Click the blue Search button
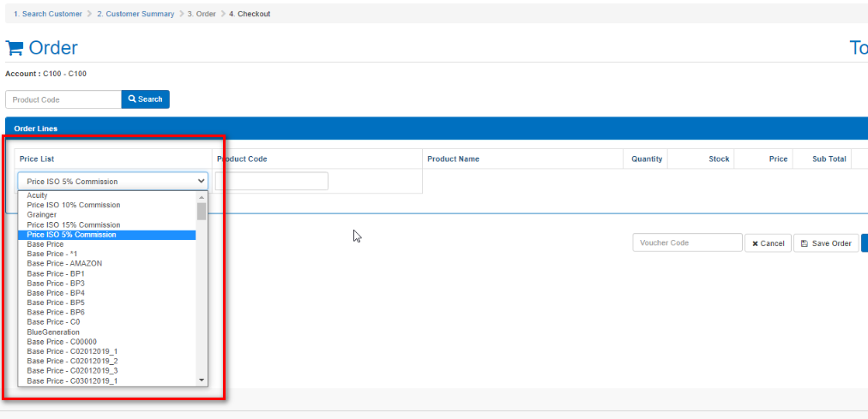 tap(146, 99)
